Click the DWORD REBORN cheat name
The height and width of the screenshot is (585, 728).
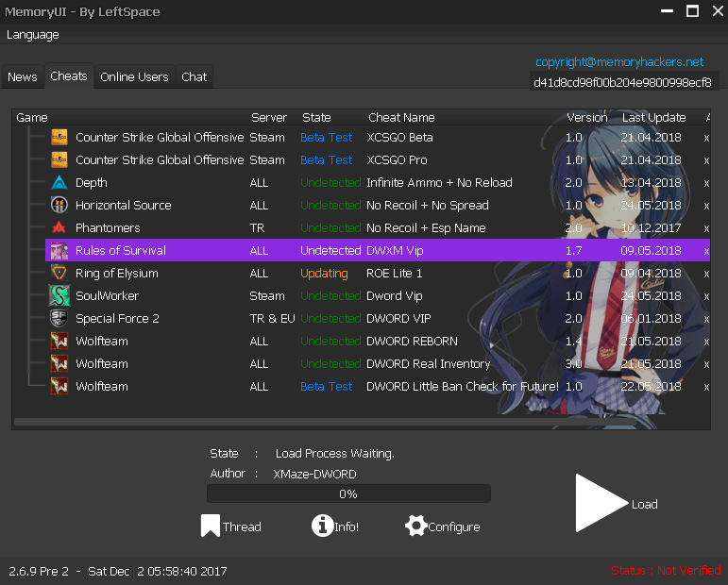click(x=413, y=341)
